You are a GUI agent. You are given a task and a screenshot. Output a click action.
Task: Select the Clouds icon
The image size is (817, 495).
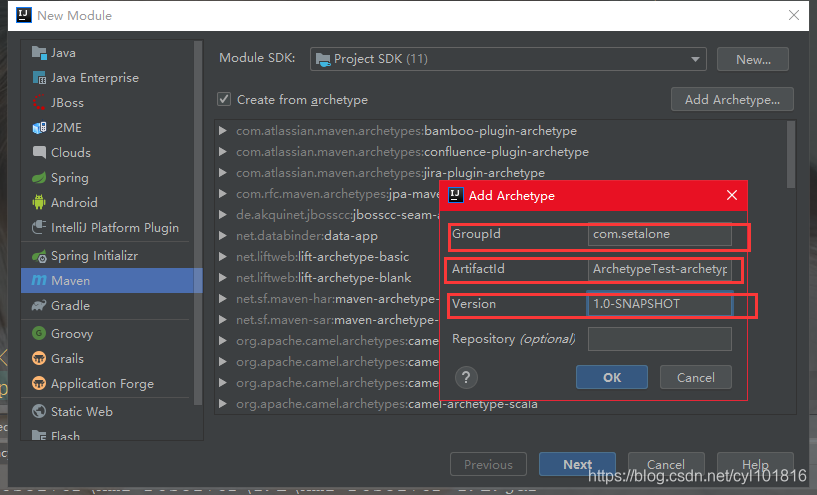(x=39, y=152)
